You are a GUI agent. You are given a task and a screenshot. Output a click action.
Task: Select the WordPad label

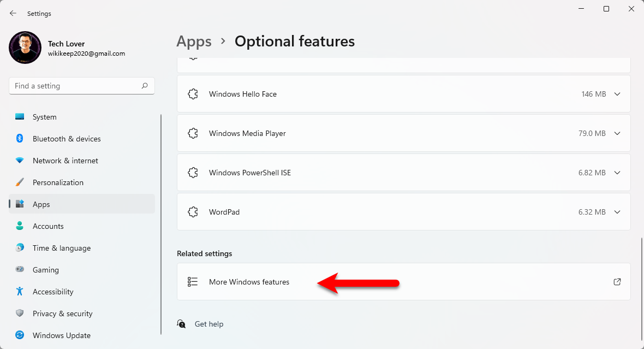click(x=224, y=212)
